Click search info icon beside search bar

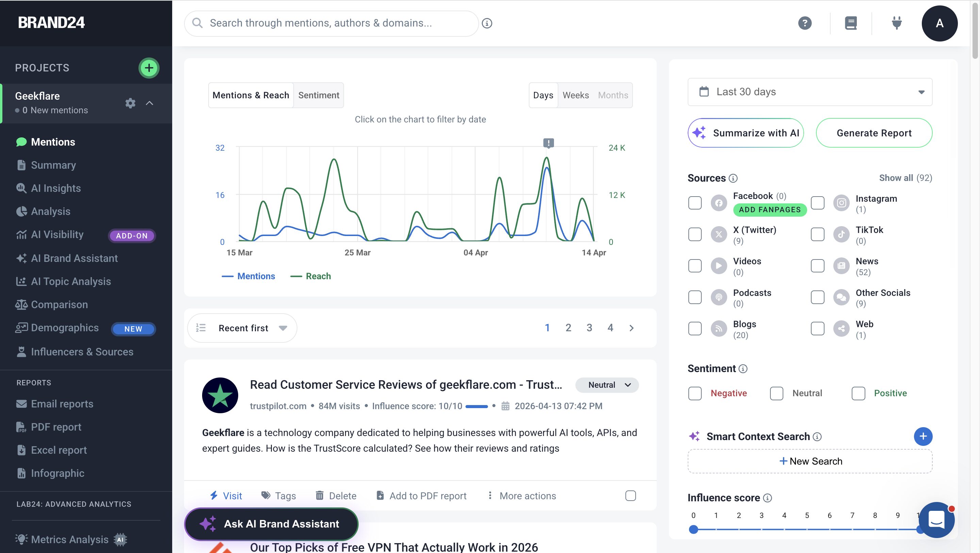[x=487, y=23]
